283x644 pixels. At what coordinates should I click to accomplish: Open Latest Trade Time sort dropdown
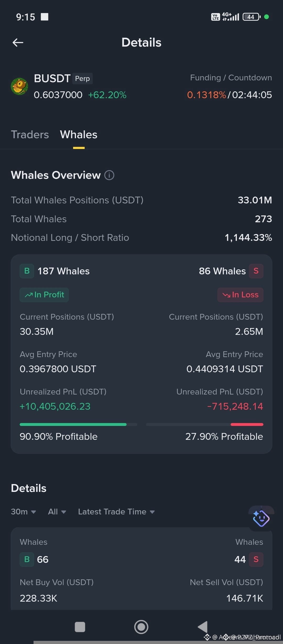pyautogui.click(x=116, y=512)
